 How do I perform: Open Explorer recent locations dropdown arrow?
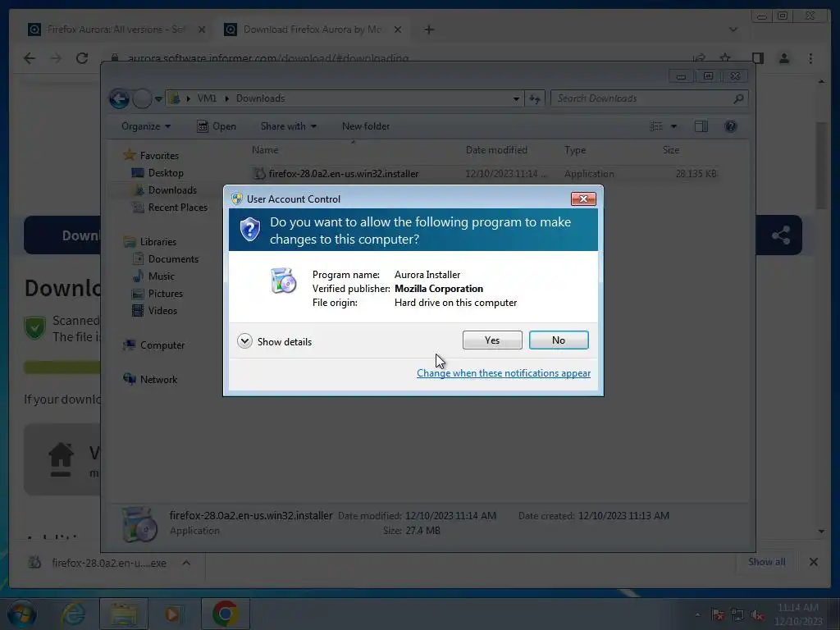tap(158, 99)
